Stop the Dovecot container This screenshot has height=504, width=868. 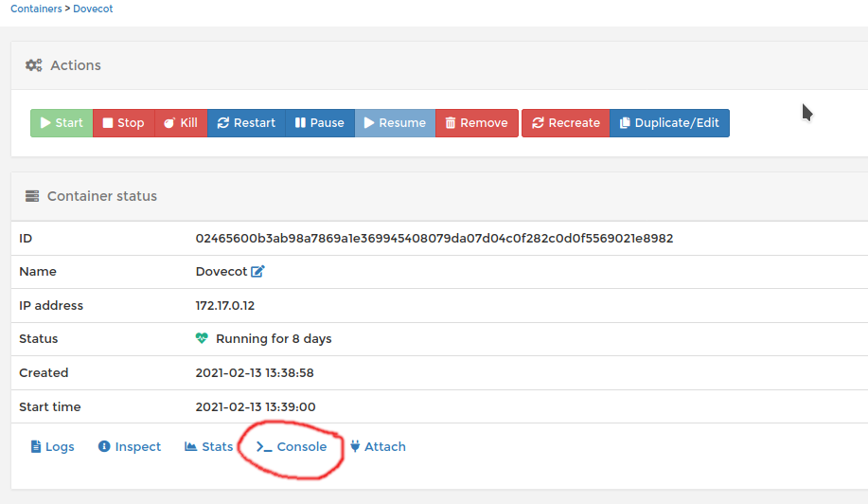coord(123,123)
